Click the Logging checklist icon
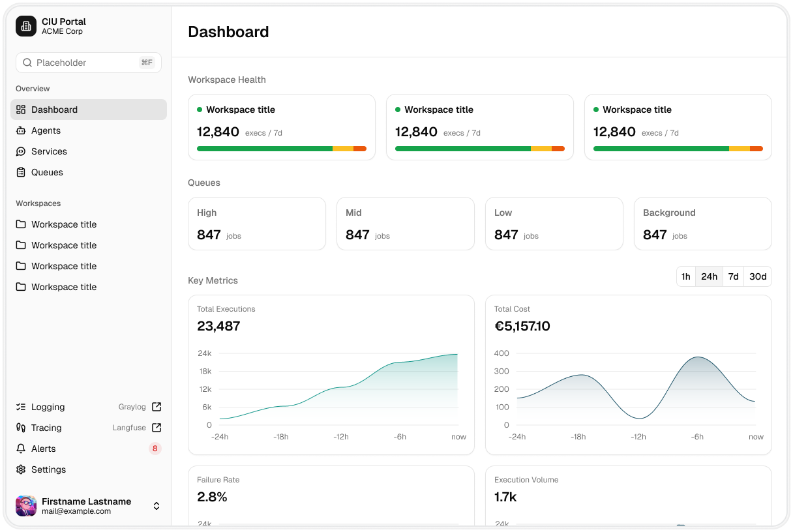793x532 pixels. click(21, 407)
